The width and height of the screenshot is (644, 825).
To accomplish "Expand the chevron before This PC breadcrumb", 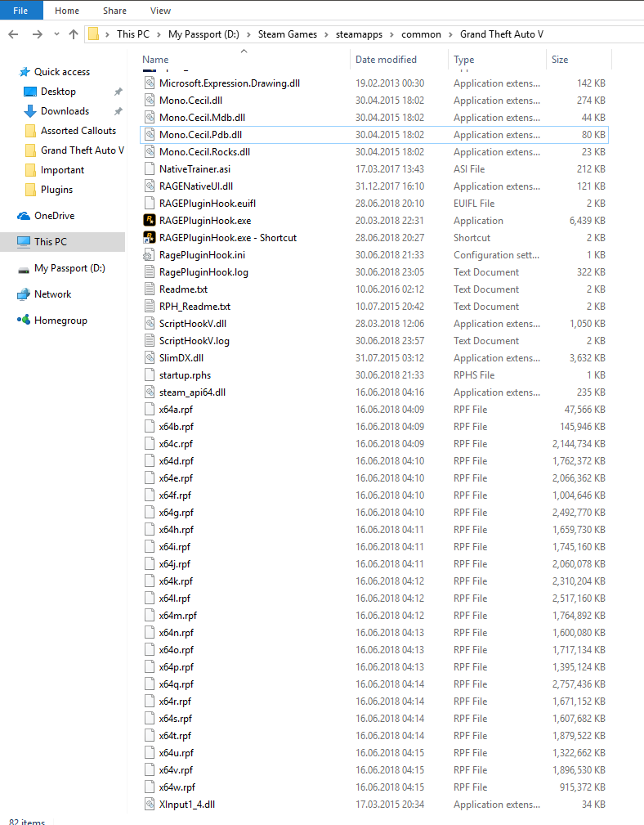I will click(x=107, y=34).
